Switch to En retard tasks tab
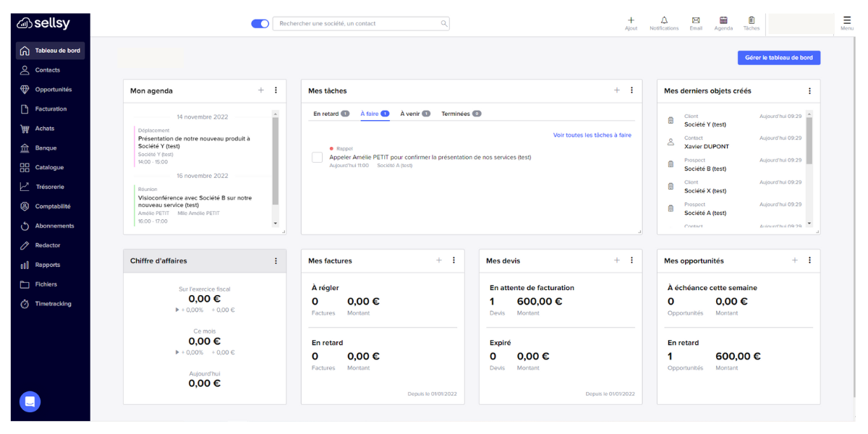The width and height of the screenshot is (868, 434). [x=331, y=114]
